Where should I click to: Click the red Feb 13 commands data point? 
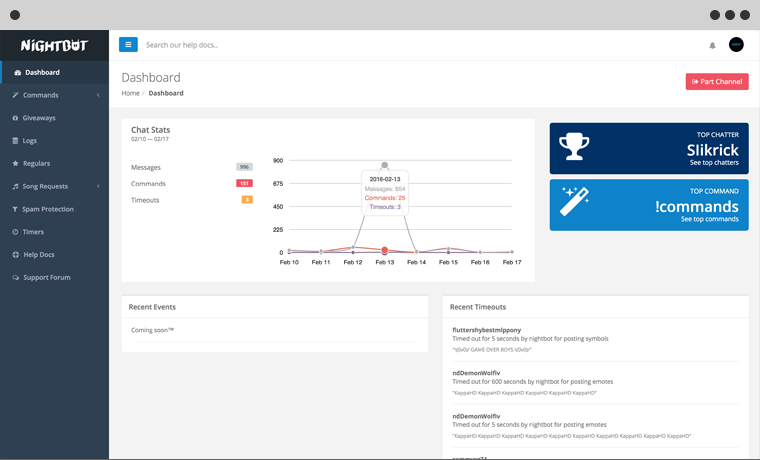point(384,250)
